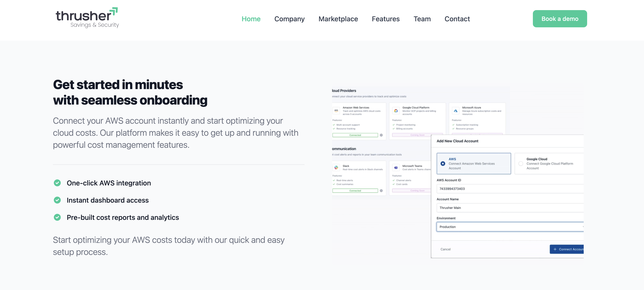644x290 pixels.
Task: Expand the Environment Production dropdown
Action: tap(510, 227)
